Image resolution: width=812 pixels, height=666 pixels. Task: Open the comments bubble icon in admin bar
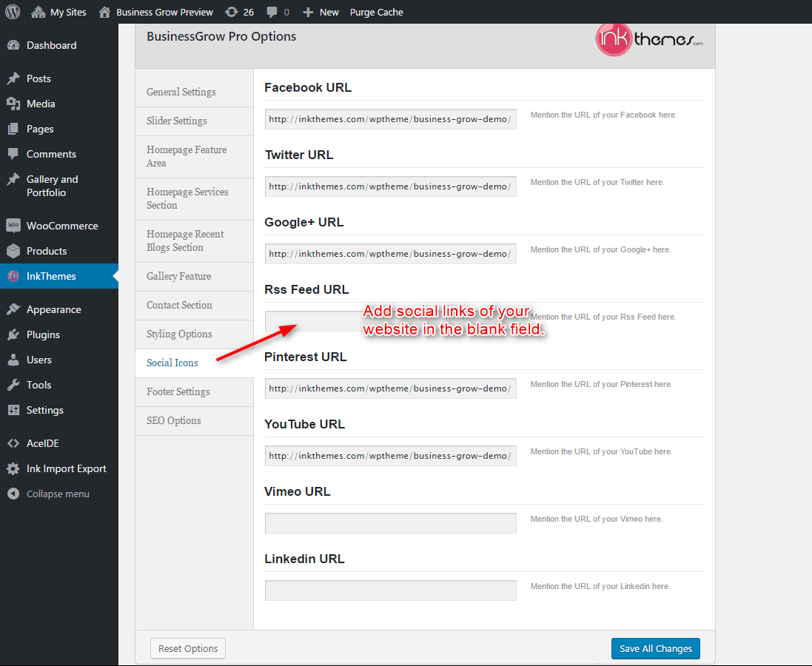pyautogui.click(x=272, y=13)
